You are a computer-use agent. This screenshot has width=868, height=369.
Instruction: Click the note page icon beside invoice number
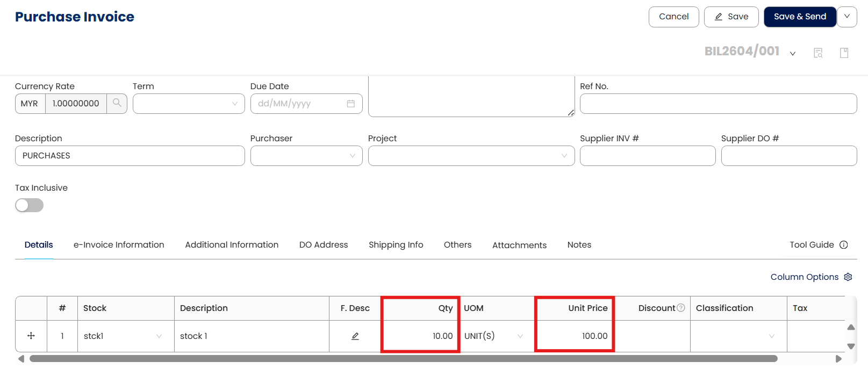[x=844, y=53]
